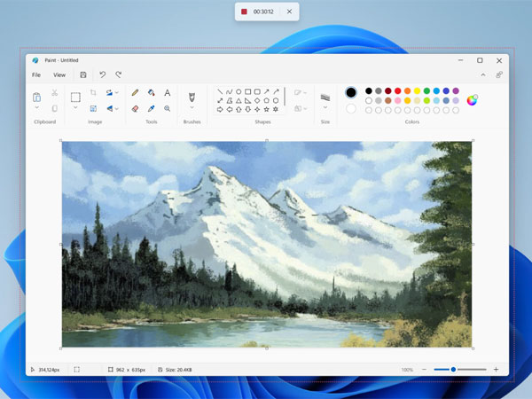532x399 pixels.
Task: Choose the straight Line shape
Action: coord(220,91)
